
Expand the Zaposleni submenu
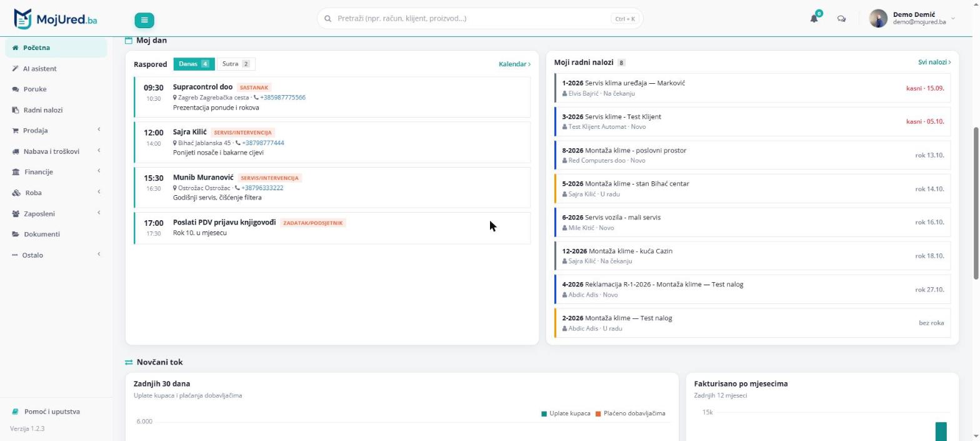(56, 214)
